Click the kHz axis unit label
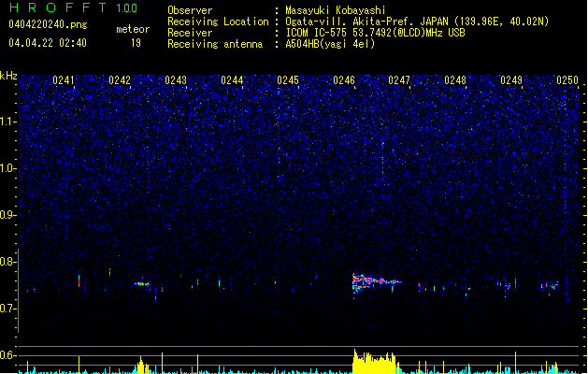Screen dimensions: 588x374 pos(8,76)
